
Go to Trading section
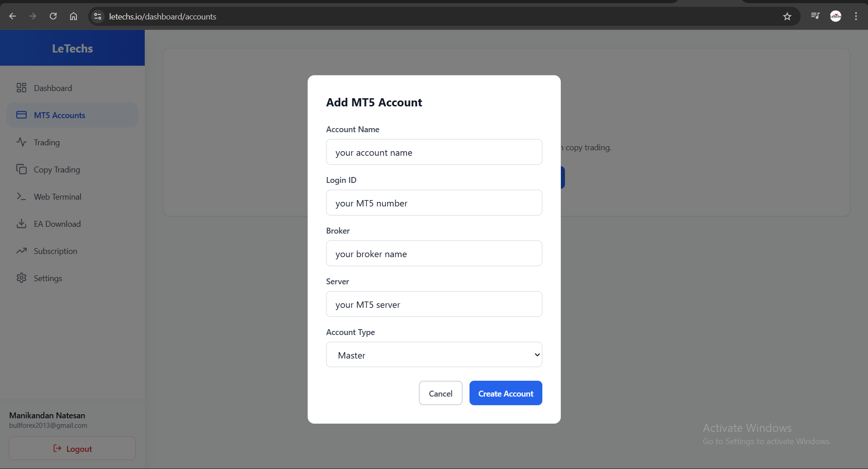click(x=72, y=142)
